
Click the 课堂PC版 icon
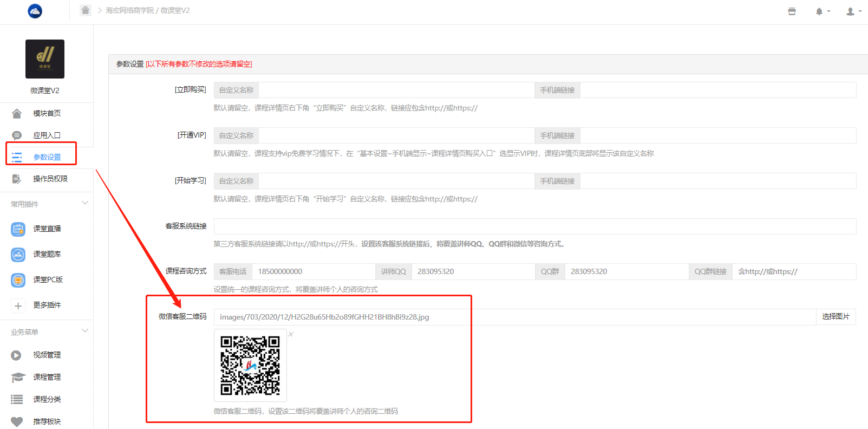[x=18, y=280]
